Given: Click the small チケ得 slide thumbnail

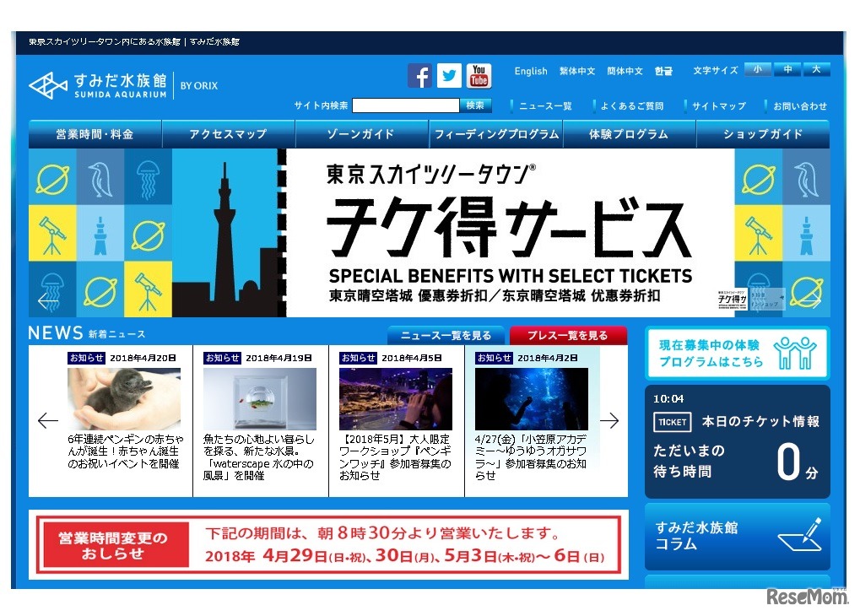Looking at the screenshot, I should (733, 300).
